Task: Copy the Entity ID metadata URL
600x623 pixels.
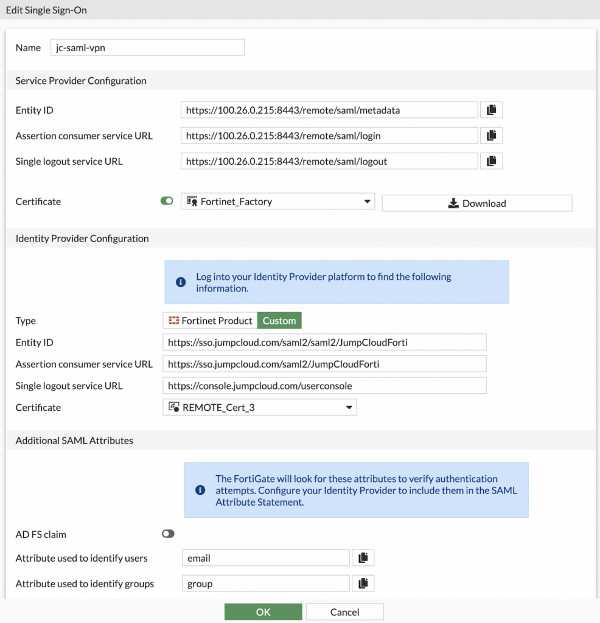Action: (x=492, y=109)
